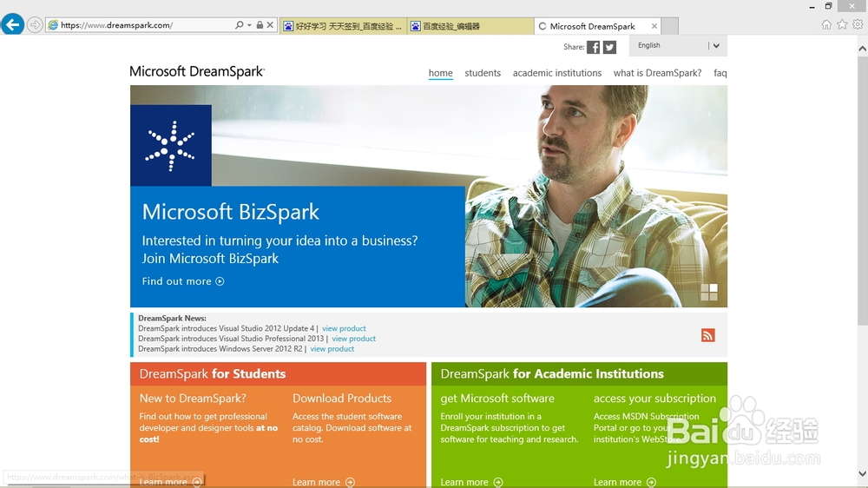Click the browser Home icon
The height and width of the screenshot is (488, 868).
tap(826, 24)
